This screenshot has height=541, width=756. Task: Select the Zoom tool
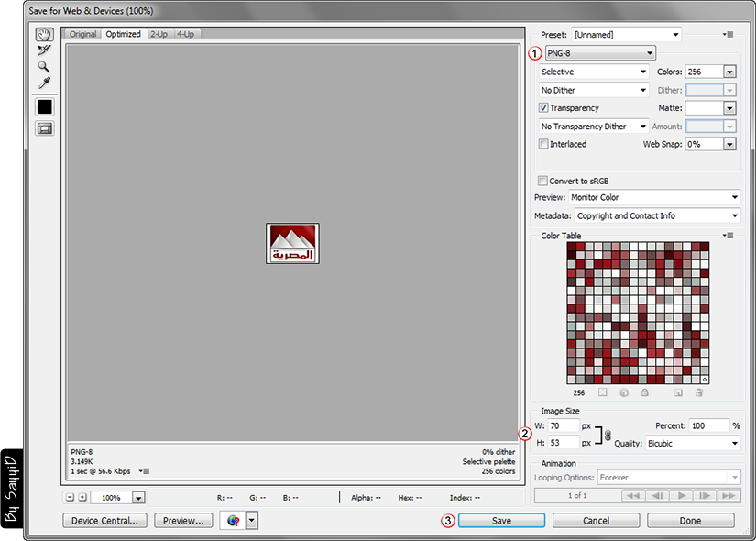44,67
